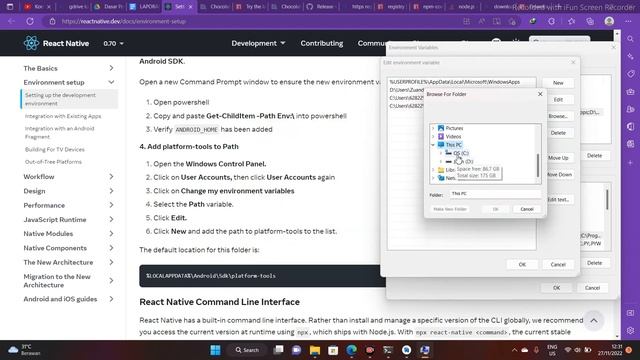Reload the page with the browser refresh icon
640x360 pixels.
(x=30, y=21)
